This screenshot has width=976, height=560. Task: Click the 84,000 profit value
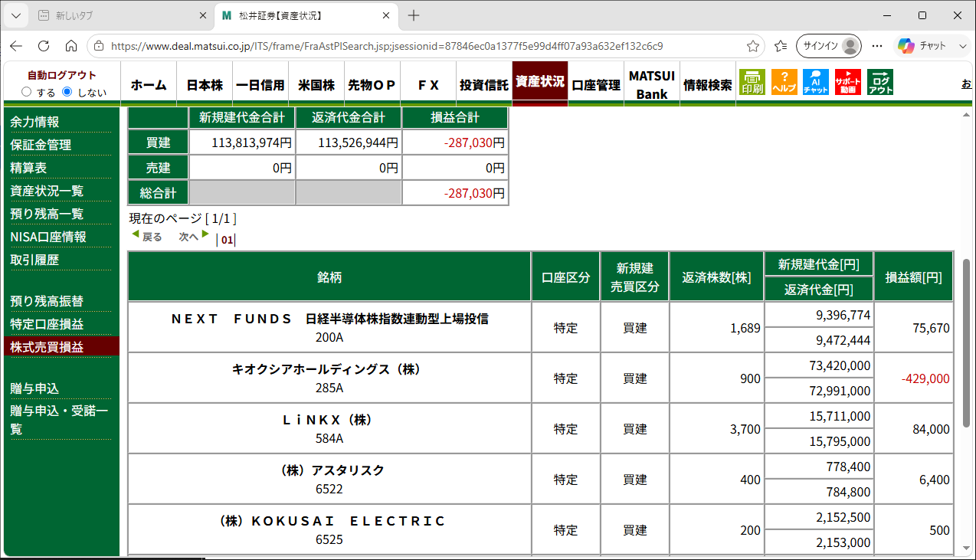932,429
